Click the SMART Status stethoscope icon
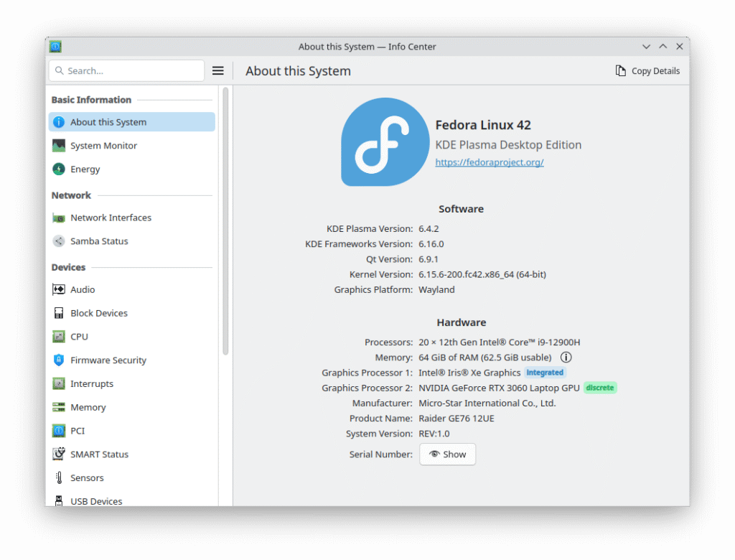This screenshot has height=560, width=735. [59, 454]
